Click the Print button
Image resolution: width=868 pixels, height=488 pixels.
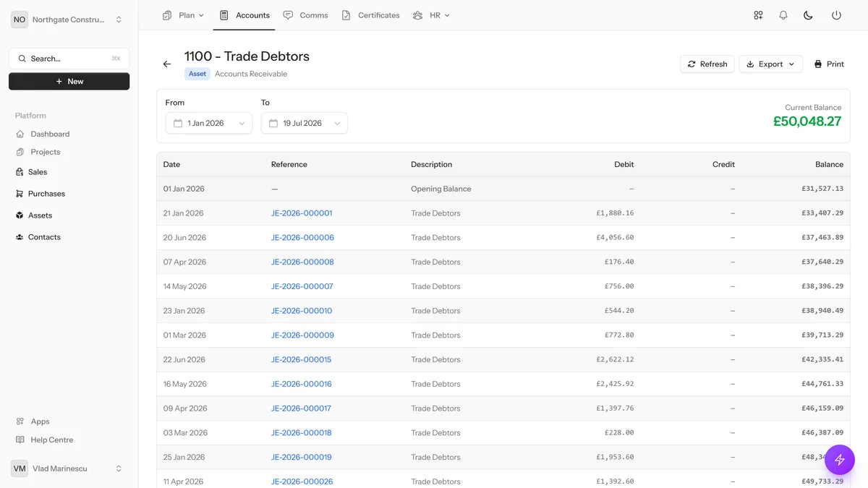829,64
